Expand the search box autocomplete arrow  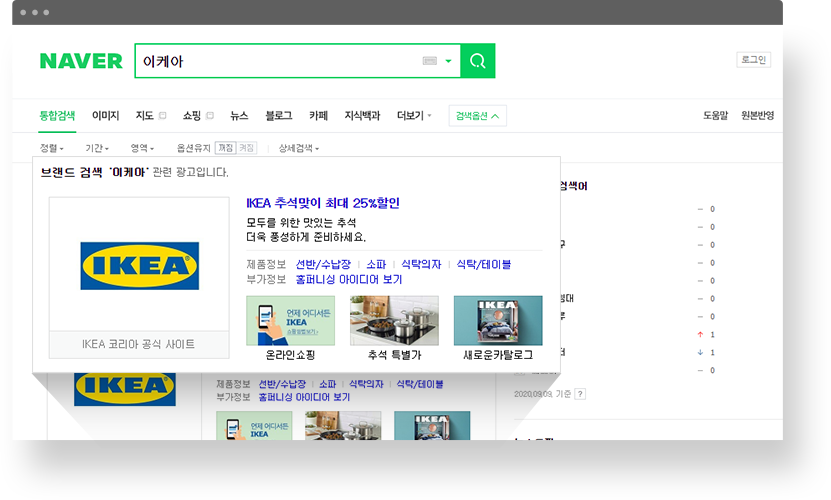point(448,61)
